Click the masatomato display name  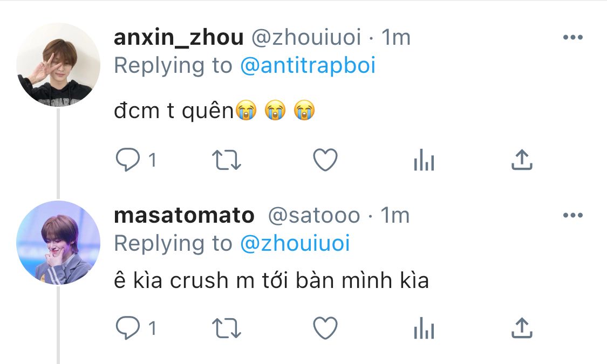pyautogui.click(x=184, y=216)
